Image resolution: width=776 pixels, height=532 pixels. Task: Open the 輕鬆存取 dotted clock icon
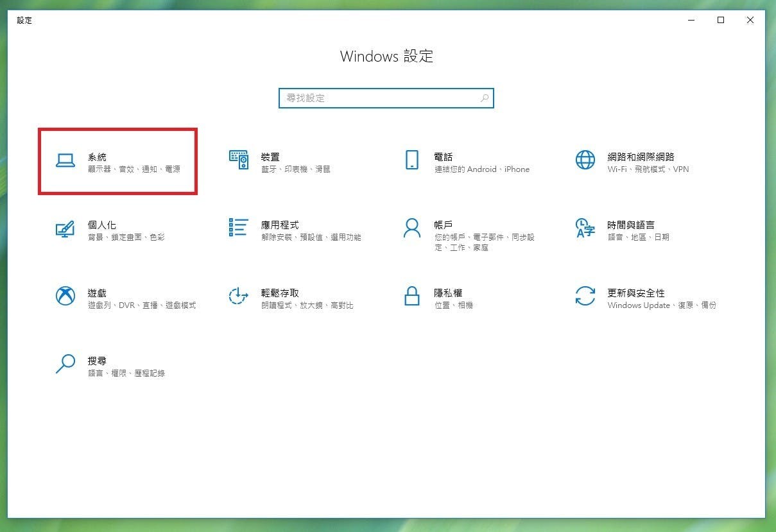(x=239, y=296)
